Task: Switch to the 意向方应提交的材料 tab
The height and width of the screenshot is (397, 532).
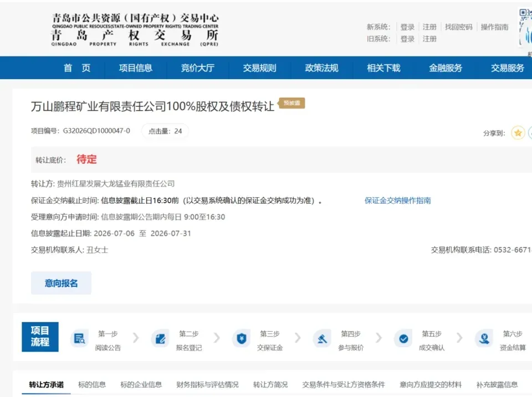Action: click(431, 384)
